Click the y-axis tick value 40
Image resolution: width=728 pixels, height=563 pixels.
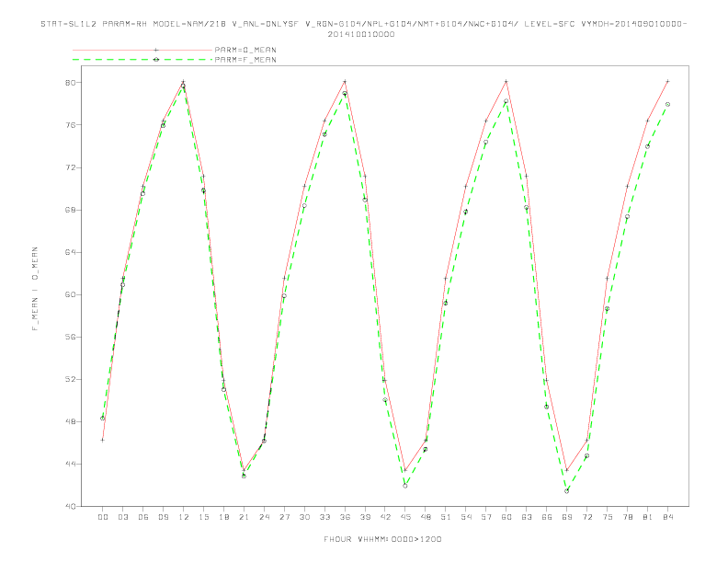[73, 506]
